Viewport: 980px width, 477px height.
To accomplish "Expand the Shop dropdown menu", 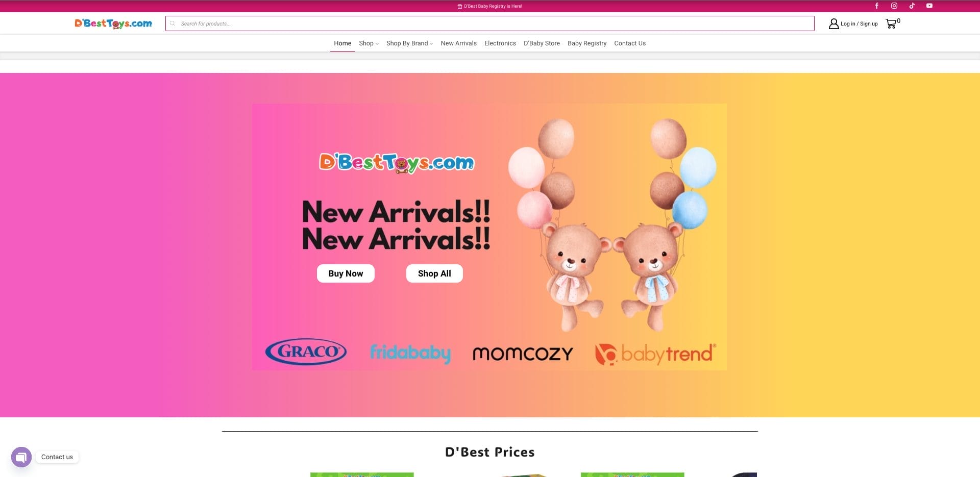I will tap(369, 43).
